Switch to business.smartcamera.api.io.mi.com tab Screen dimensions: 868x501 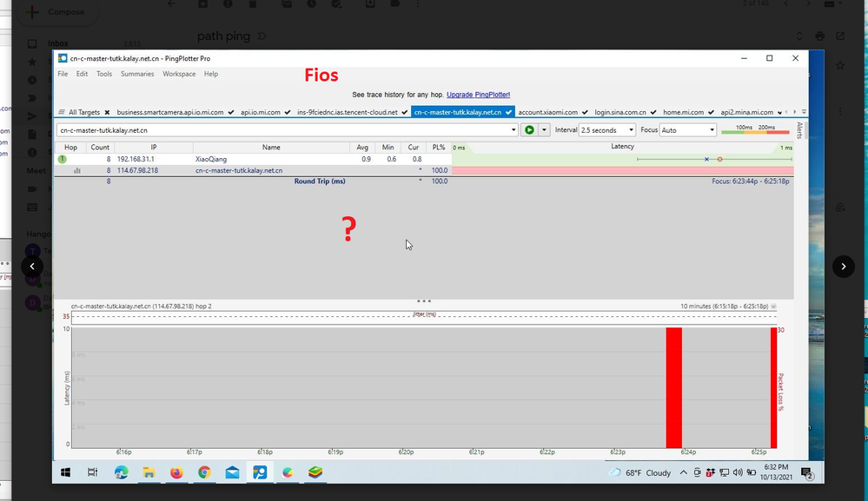pos(170,112)
